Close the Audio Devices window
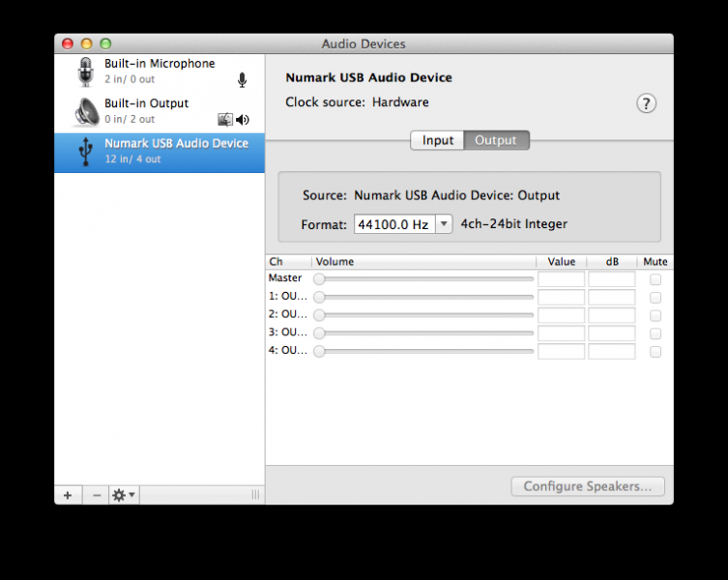 click(x=68, y=43)
